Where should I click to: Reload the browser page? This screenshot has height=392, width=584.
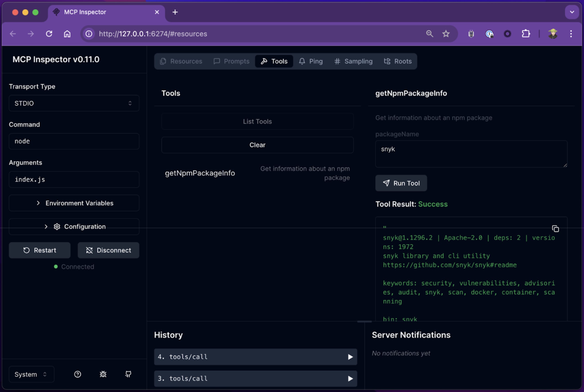coord(49,34)
